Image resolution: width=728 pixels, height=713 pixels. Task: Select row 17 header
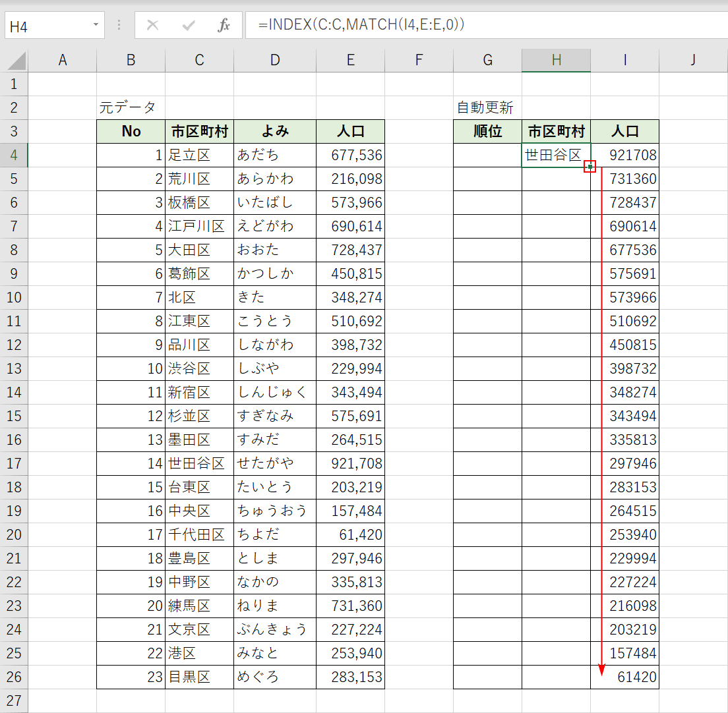[14, 463]
